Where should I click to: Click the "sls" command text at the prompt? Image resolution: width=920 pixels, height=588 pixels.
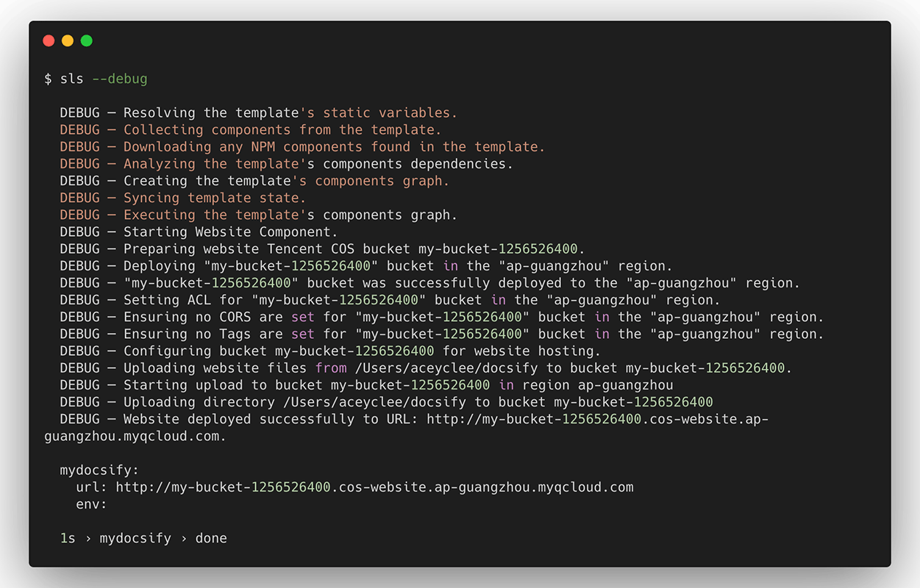point(72,79)
